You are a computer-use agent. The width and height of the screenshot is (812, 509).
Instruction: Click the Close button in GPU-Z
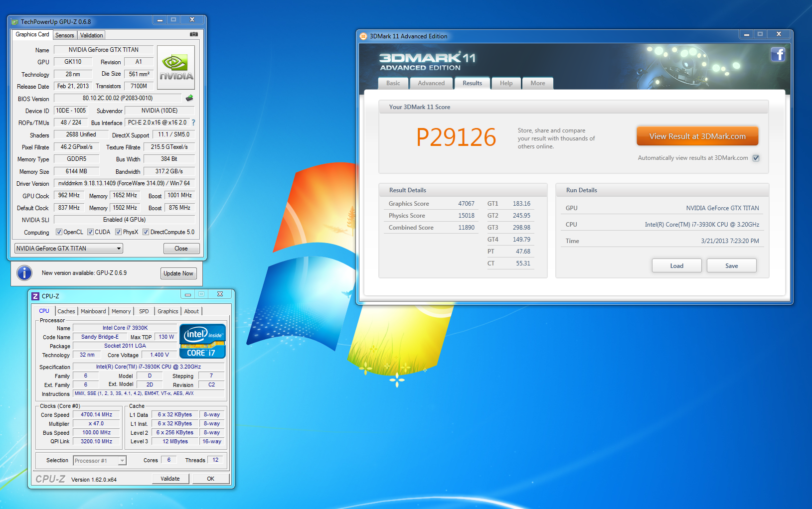(181, 249)
